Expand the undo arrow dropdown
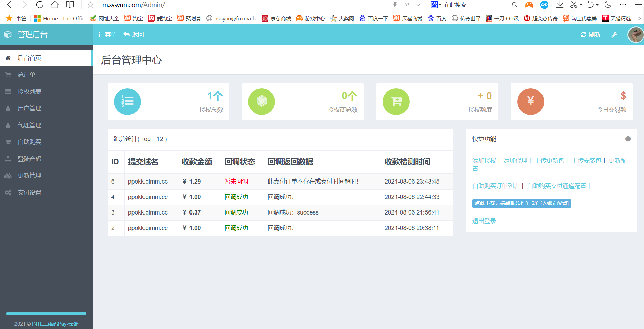Screen dimensions: 644x329 [x=597, y=5]
